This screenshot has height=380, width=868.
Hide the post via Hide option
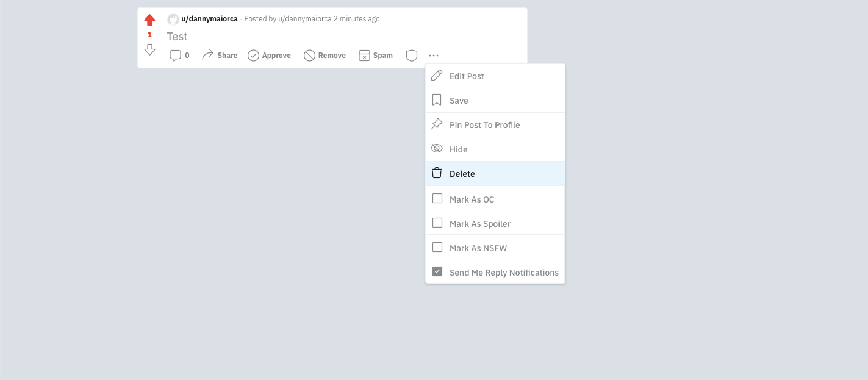pos(458,149)
